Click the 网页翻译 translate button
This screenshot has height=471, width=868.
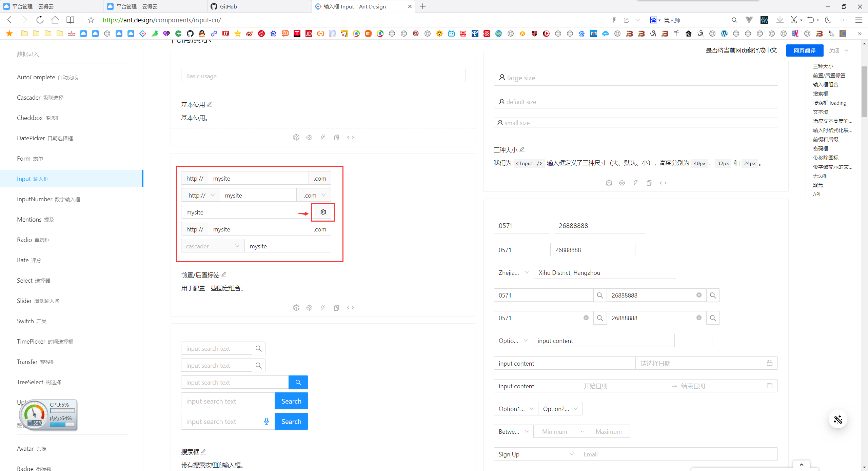[804, 50]
